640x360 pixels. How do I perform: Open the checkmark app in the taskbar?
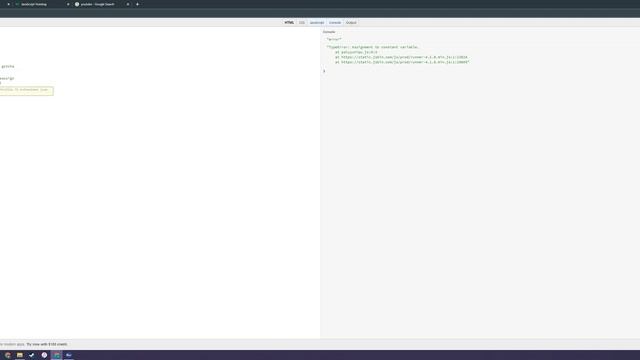click(x=31, y=355)
